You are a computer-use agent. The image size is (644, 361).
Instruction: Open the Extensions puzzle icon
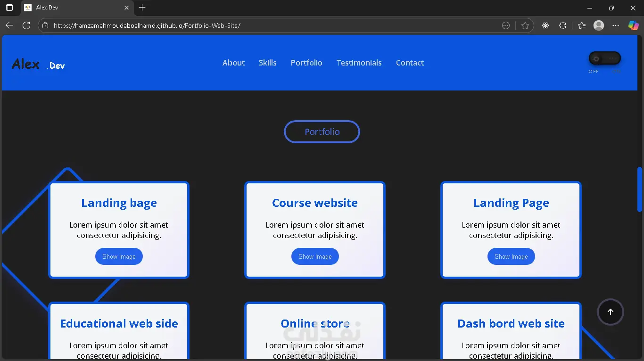(x=562, y=25)
